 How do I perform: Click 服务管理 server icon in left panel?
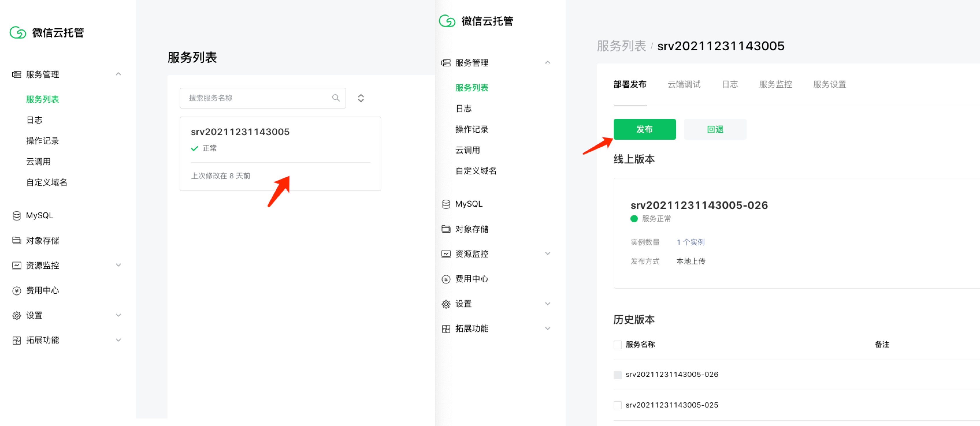point(16,74)
